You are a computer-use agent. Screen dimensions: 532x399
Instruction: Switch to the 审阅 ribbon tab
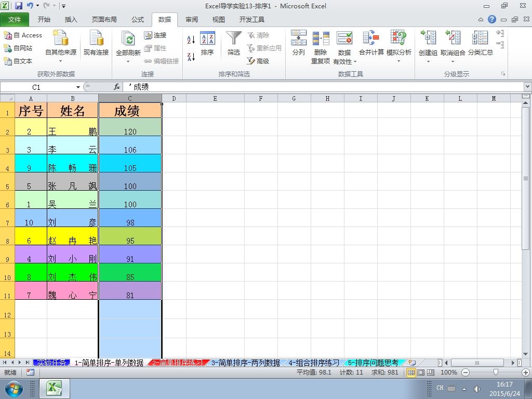click(x=192, y=20)
